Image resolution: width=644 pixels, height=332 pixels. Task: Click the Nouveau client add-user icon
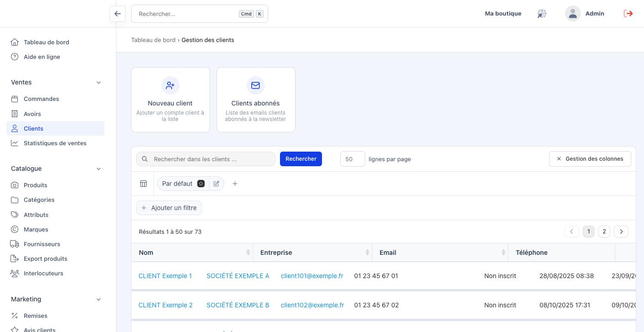coord(170,85)
